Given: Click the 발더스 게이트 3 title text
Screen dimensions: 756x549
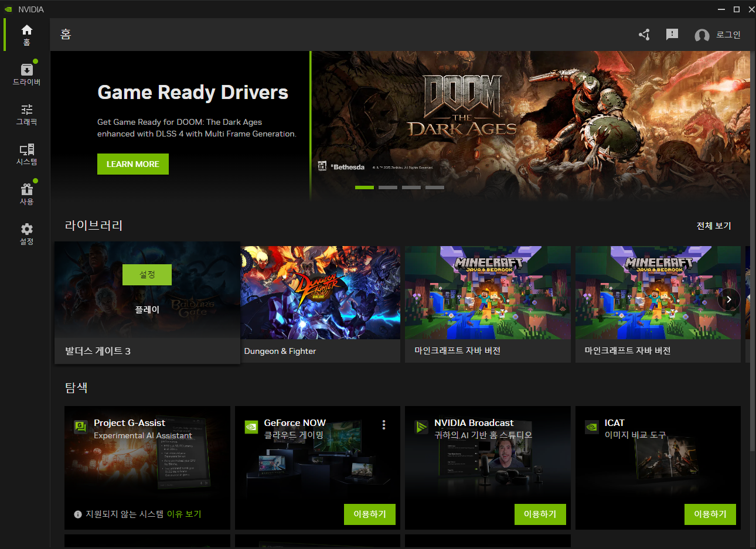Looking at the screenshot, I should point(98,351).
